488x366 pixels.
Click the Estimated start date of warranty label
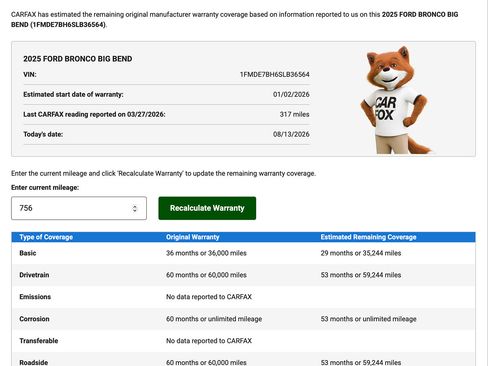[73, 94]
